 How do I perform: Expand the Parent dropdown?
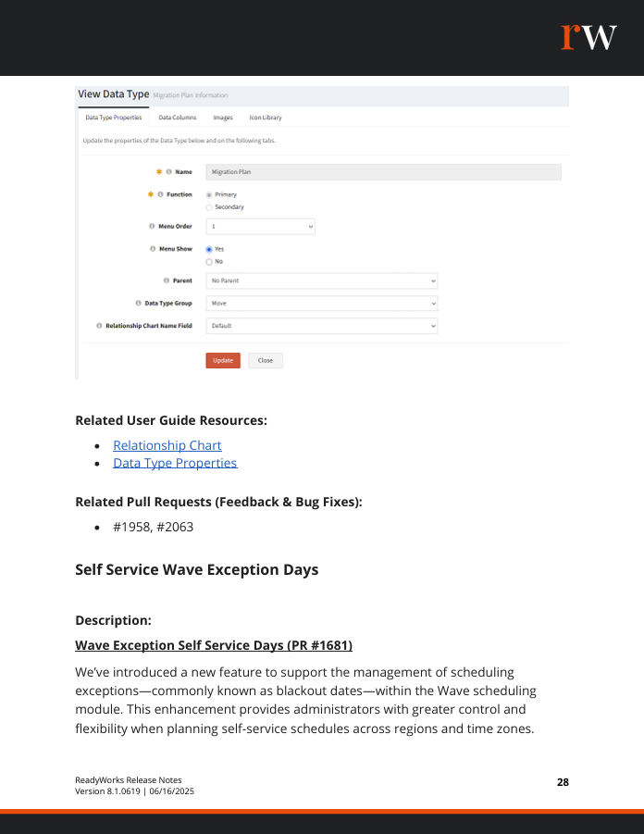(321, 280)
